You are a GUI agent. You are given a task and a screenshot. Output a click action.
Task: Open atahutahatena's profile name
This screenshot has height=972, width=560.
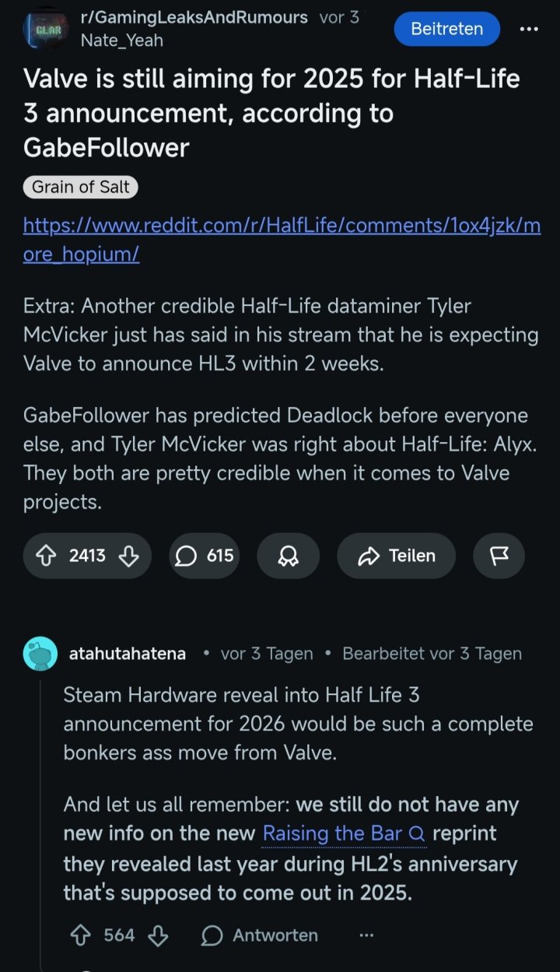point(128,654)
